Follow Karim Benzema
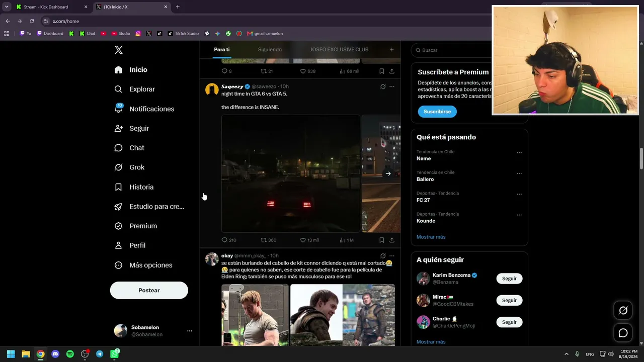 (509, 279)
